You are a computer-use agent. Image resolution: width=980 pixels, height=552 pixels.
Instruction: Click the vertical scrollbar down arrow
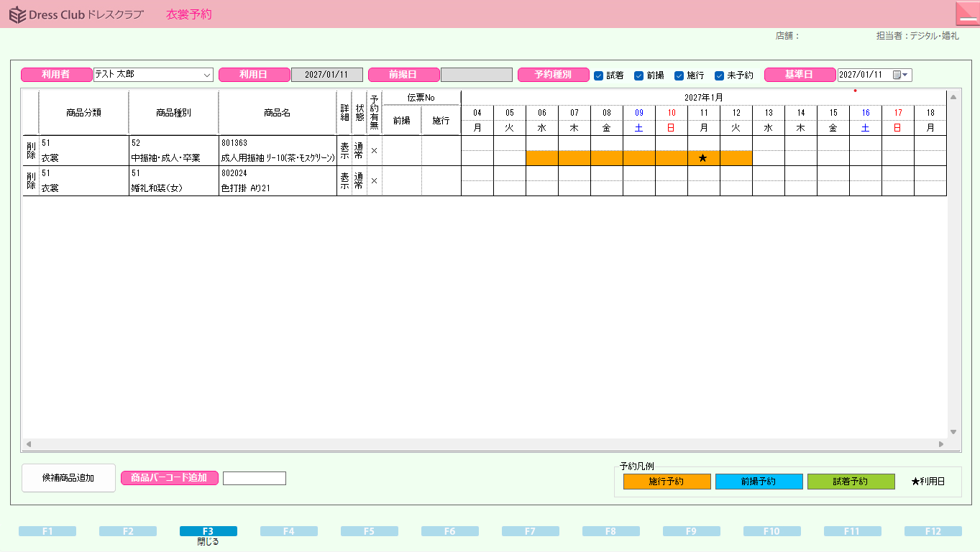954,432
